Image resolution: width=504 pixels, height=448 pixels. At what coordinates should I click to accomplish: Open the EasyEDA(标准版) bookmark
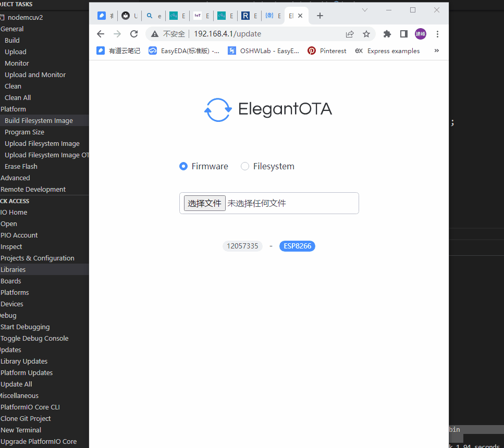coord(184,51)
